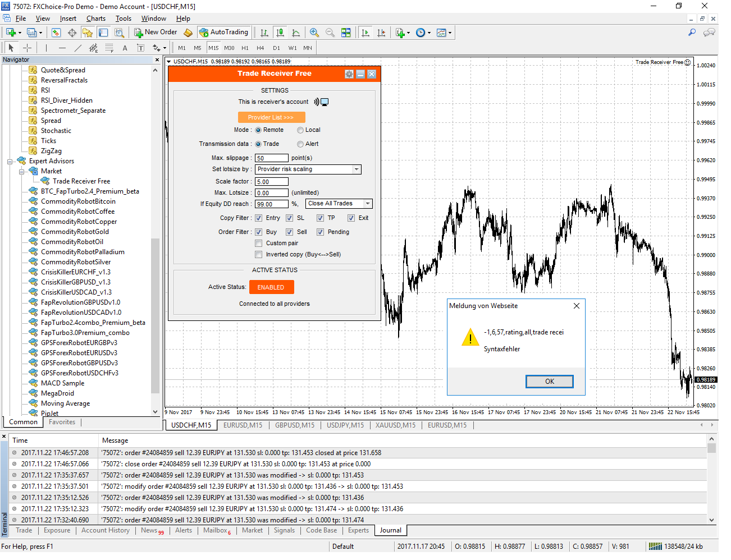The height and width of the screenshot is (560, 731).
Task: Click OK in Meldung von Webseite dialog
Action: (550, 382)
